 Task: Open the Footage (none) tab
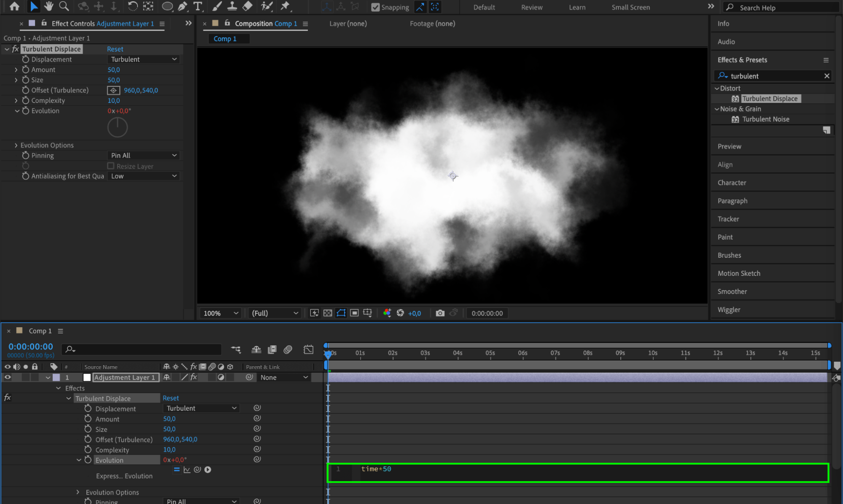tap(432, 24)
